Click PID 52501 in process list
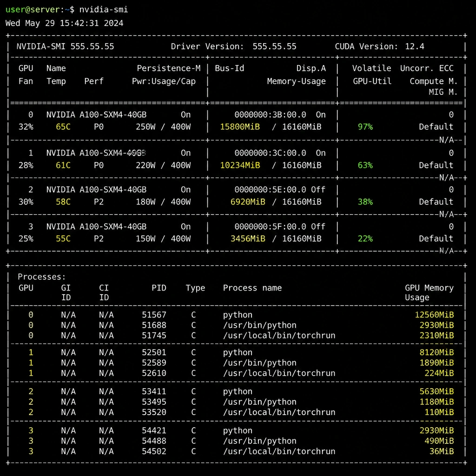 (x=154, y=352)
